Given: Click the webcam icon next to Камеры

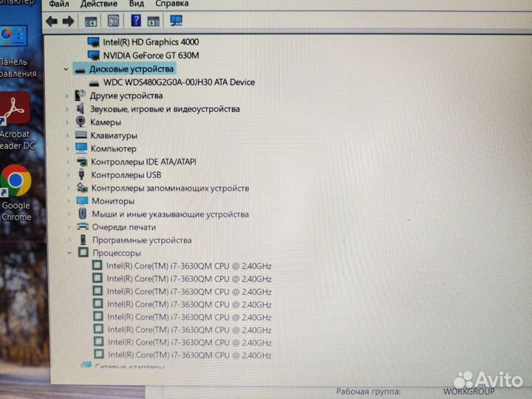Looking at the screenshot, I should point(81,121).
